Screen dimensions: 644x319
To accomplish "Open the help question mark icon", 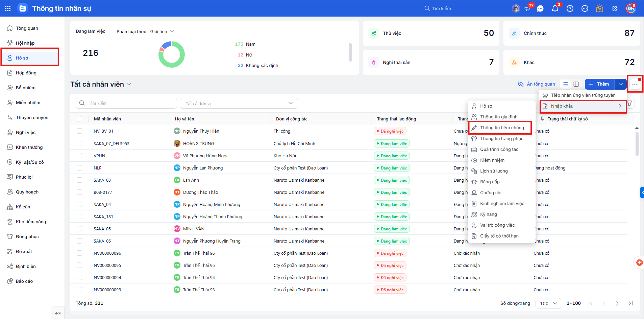I will click(x=570, y=9).
